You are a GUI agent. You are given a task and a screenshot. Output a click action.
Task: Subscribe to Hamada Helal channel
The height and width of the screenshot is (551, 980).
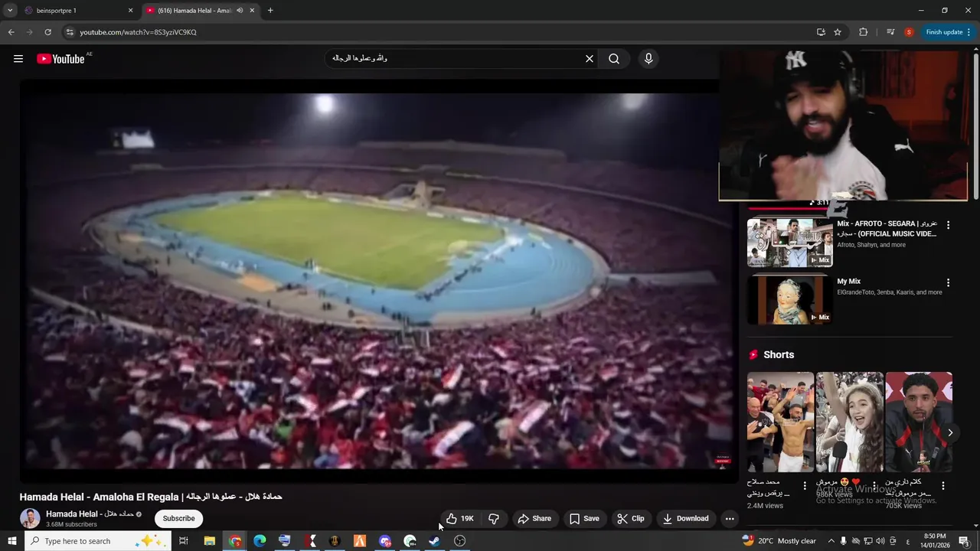(178, 519)
